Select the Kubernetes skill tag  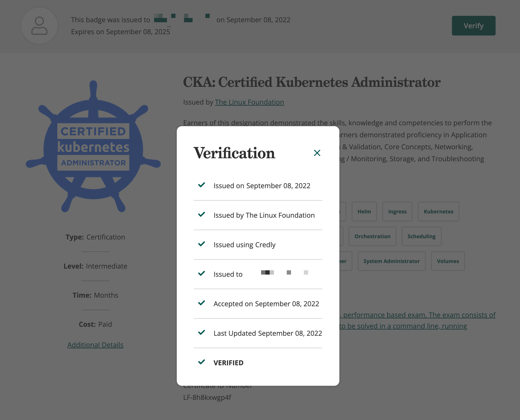(438, 211)
